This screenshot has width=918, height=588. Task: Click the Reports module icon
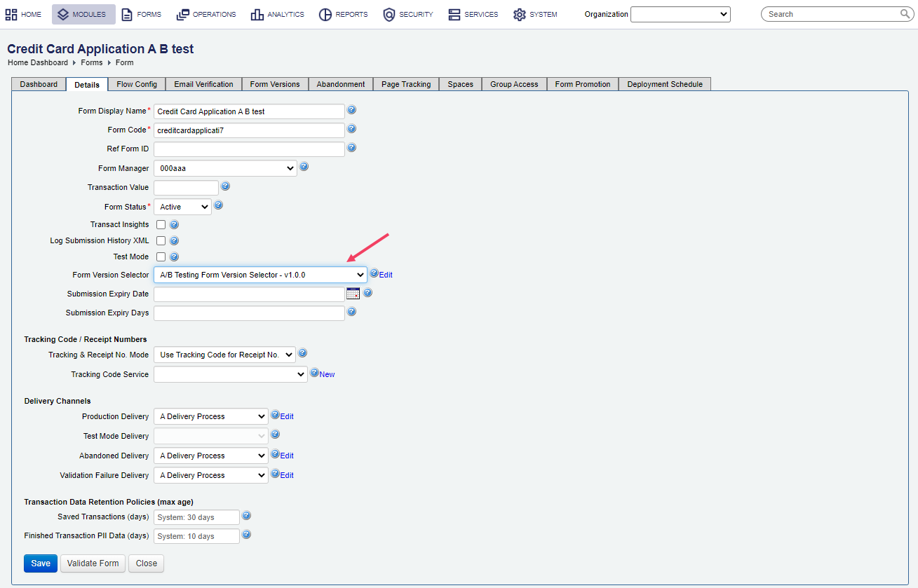[325, 13]
